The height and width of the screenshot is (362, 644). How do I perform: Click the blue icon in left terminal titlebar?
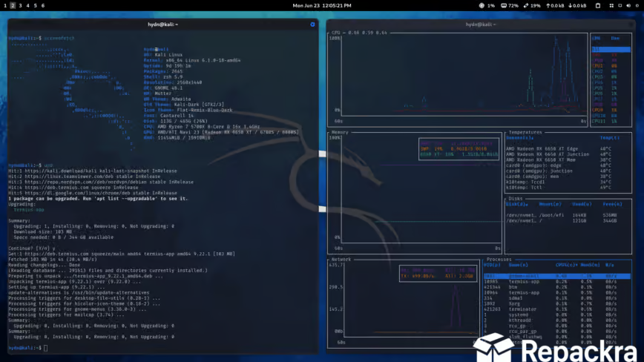point(312,24)
